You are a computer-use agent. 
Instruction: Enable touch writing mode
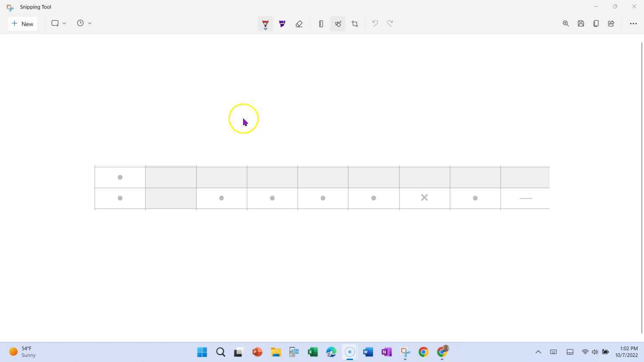coord(338,23)
